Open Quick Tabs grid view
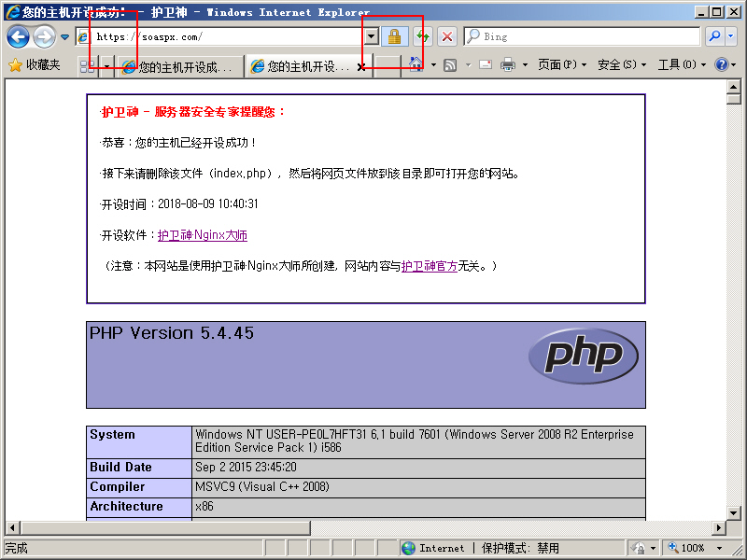Screen dimensions: 747x560 click(88, 66)
